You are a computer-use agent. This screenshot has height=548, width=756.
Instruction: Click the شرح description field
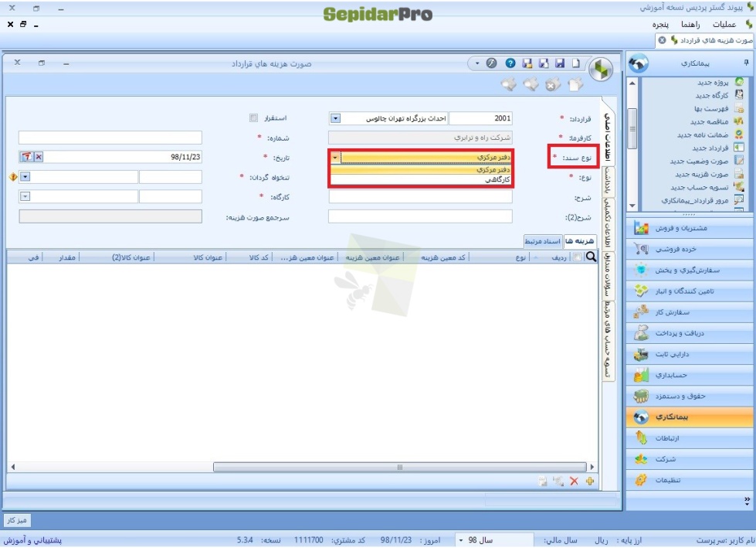(420, 197)
